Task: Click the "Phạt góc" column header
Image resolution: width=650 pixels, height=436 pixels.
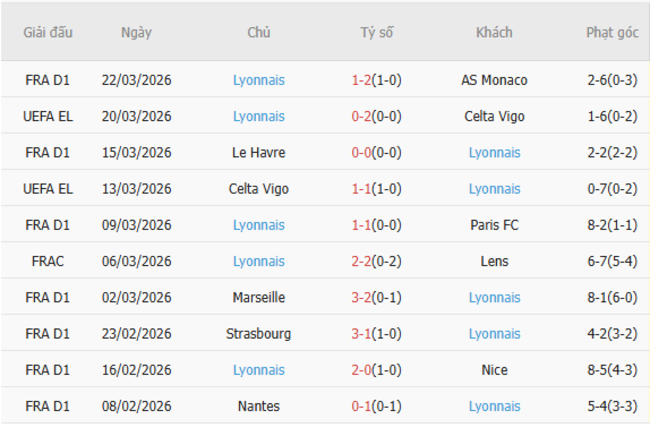Action: [612, 32]
